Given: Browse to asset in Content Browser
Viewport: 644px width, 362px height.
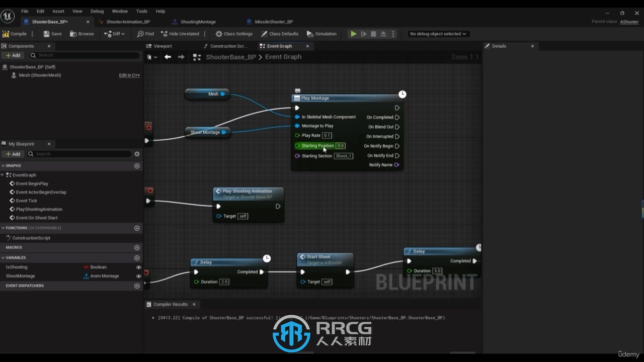Looking at the screenshot, I should click(x=82, y=34).
